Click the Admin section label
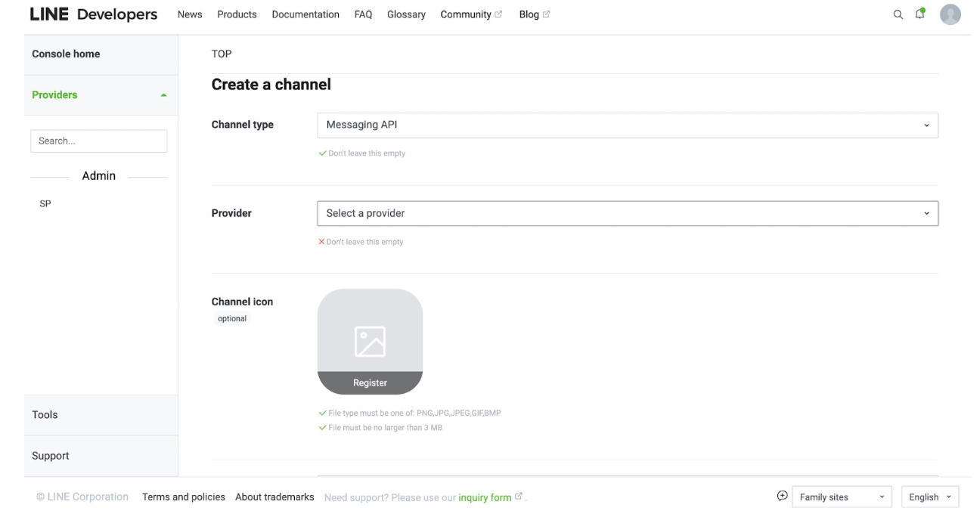This screenshot has width=980, height=514. click(x=98, y=175)
